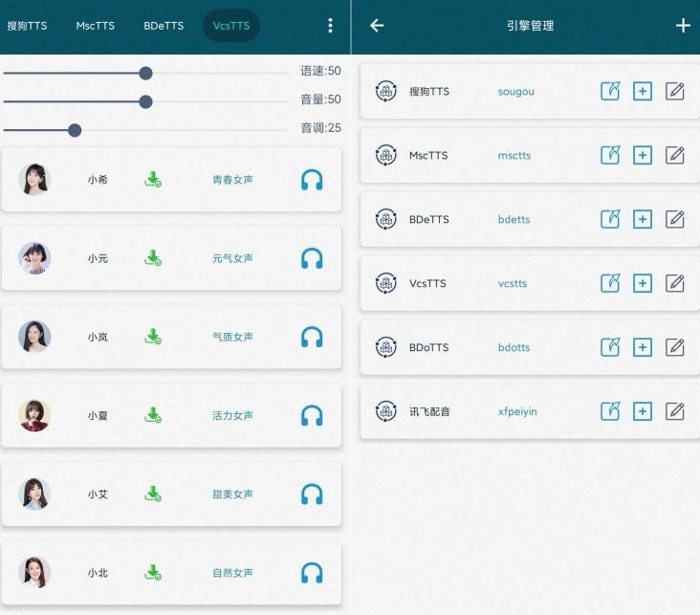Screen dimensions: 700x615
Task: Adjust the 音调 pitch slider handle
Action: (75, 130)
